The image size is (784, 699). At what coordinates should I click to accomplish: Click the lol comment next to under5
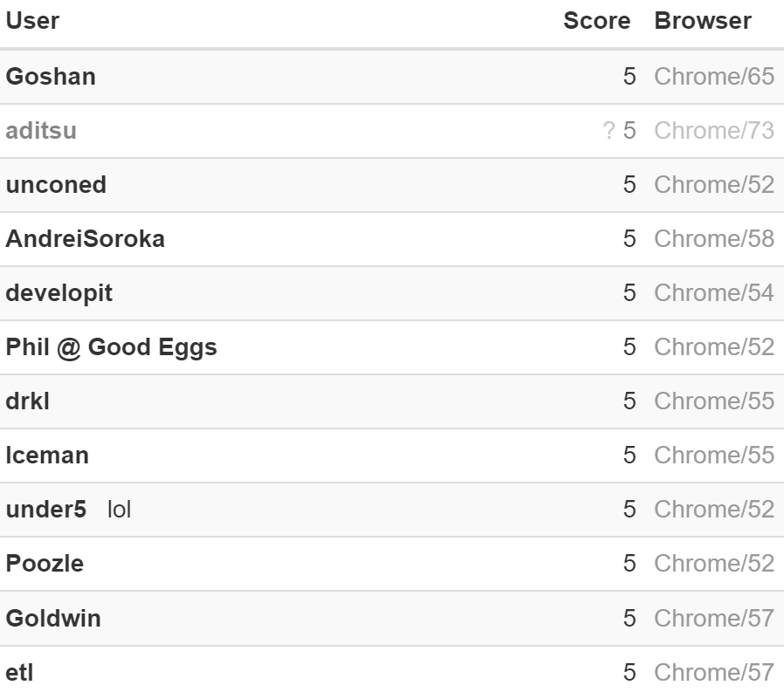119,510
